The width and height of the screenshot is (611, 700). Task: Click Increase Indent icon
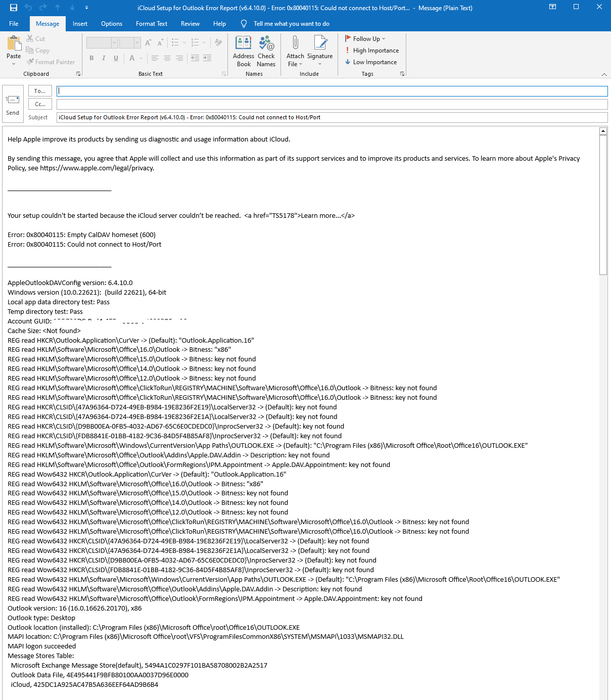[x=207, y=58]
